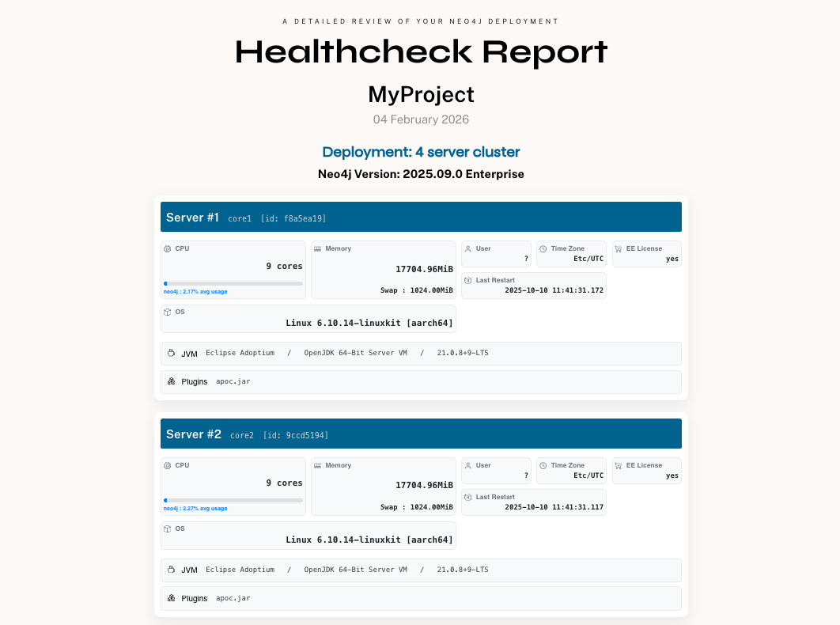Click Server #2 Eclipse Adoptium vendor text

click(x=240, y=570)
